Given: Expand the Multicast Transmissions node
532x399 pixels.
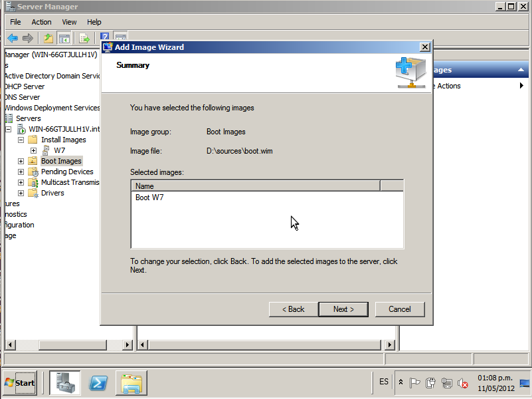Looking at the screenshot, I should [21, 182].
